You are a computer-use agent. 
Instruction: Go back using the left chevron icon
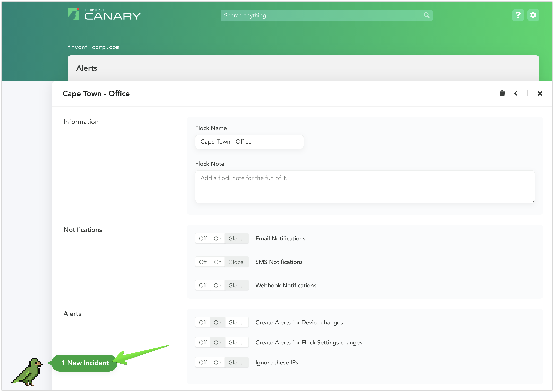point(516,93)
